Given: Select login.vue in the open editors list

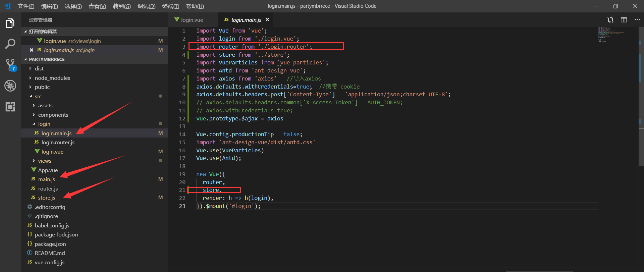Looking at the screenshot, I should pos(94,41).
